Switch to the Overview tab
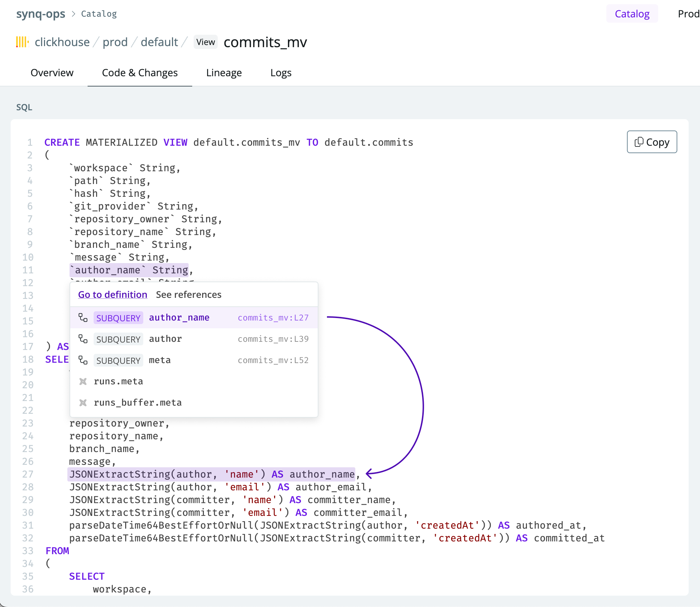700x607 pixels. click(x=52, y=73)
